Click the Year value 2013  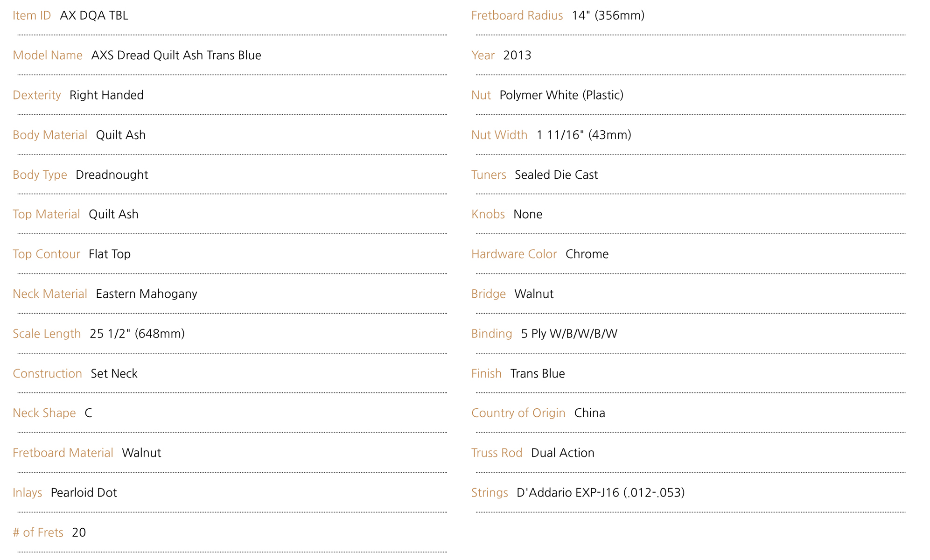pos(517,55)
